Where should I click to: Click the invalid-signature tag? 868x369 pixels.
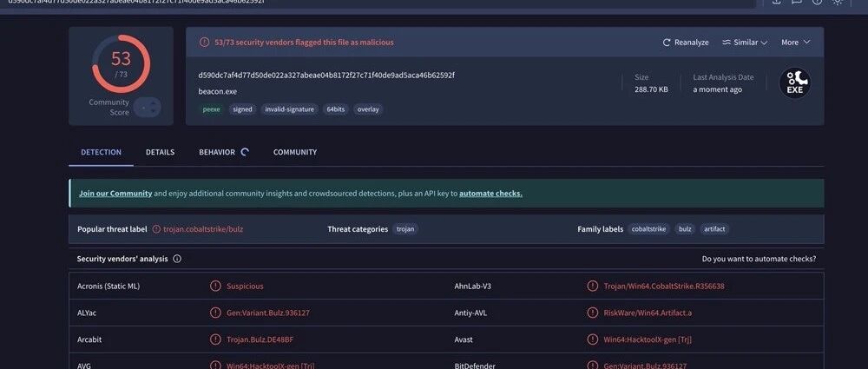pyautogui.click(x=290, y=109)
